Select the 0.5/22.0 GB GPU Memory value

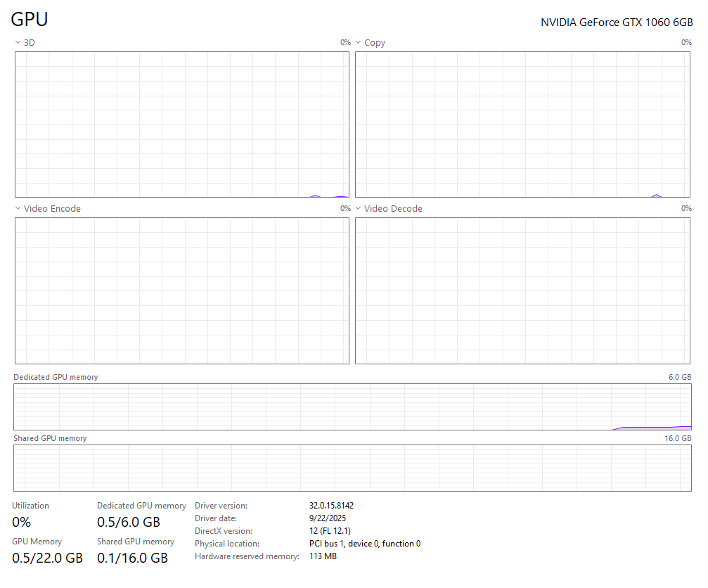[x=47, y=558]
